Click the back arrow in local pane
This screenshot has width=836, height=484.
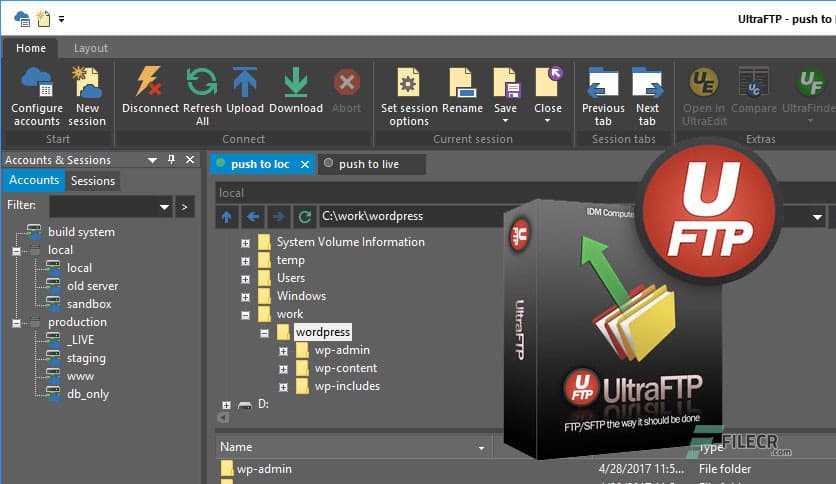pyautogui.click(x=253, y=216)
